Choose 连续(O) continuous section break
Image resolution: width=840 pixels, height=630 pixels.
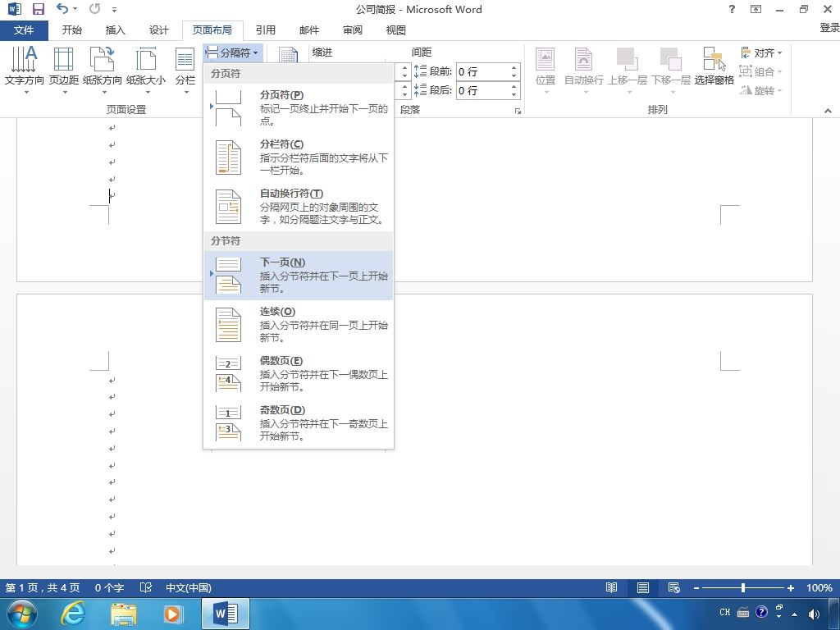(x=299, y=324)
